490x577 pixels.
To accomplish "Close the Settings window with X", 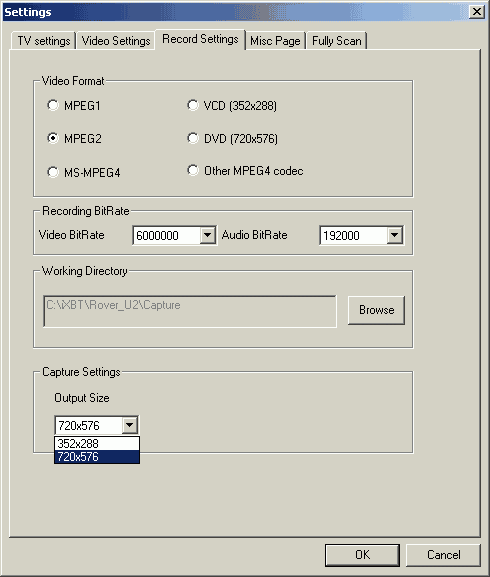I will [x=477, y=12].
